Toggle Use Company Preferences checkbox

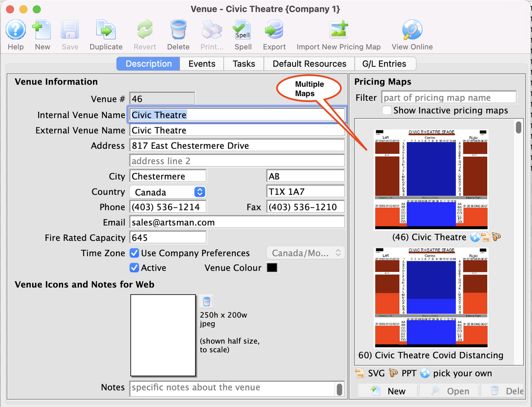134,253
